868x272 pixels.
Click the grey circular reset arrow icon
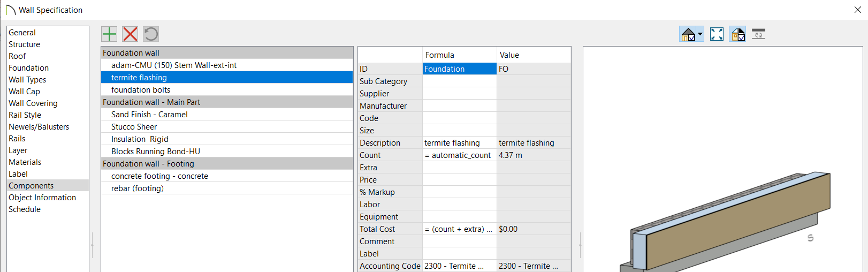[x=151, y=34]
